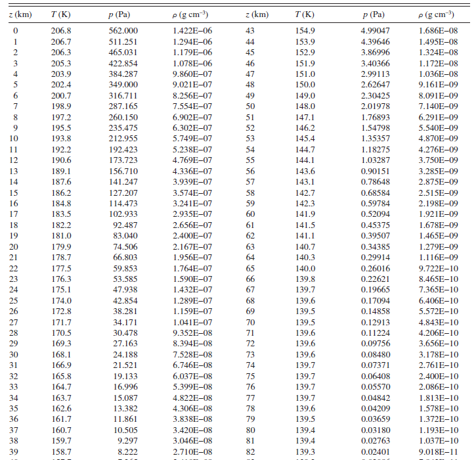This screenshot has width=476, height=460.
Task: Select the pressure value 141.247
Action: coord(123,181)
